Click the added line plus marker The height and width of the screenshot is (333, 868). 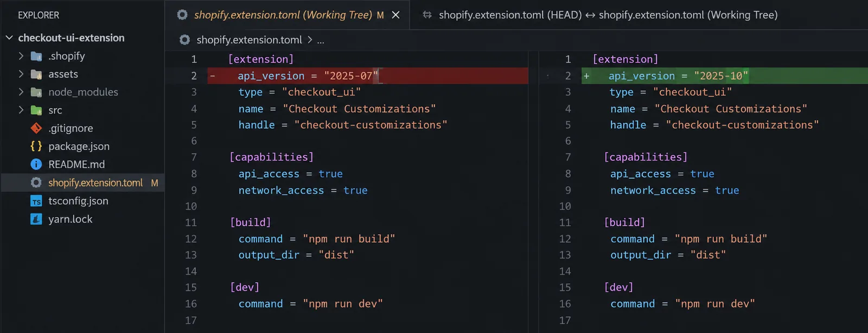(586, 76)
